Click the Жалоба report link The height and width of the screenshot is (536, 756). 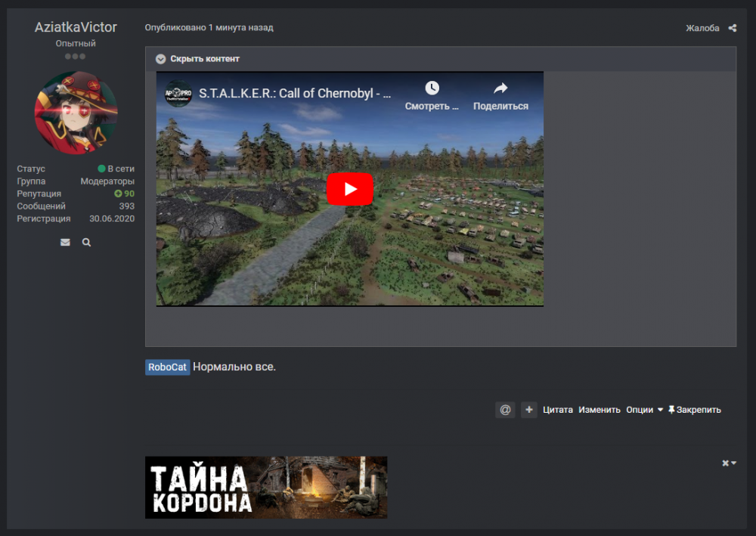[x=702, y=28]
